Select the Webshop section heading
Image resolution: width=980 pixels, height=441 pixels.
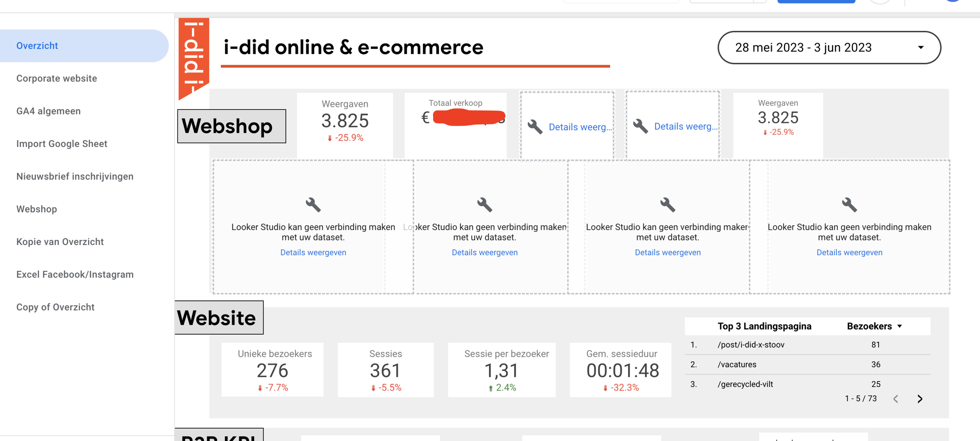point(231,126)
